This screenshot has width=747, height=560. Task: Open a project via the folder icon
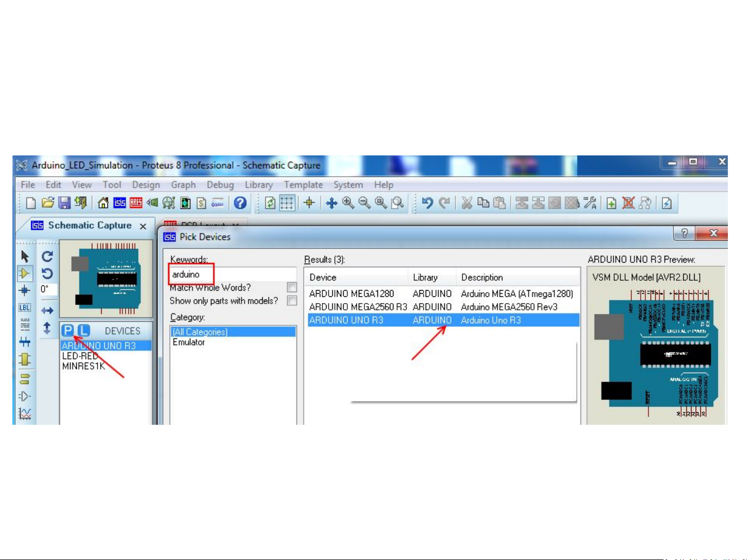(48, 203)
